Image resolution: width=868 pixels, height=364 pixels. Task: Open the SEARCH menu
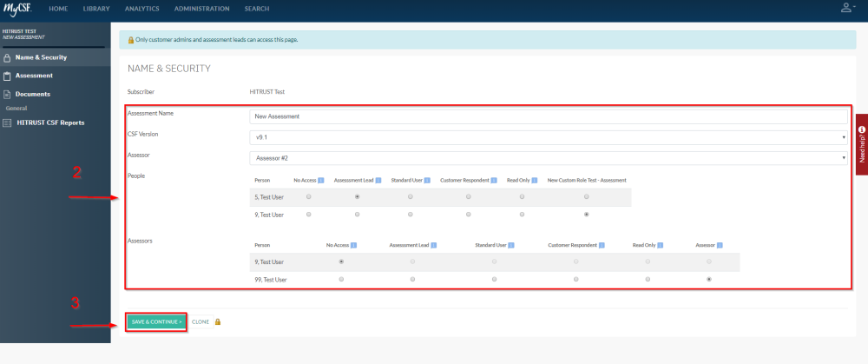257,9
